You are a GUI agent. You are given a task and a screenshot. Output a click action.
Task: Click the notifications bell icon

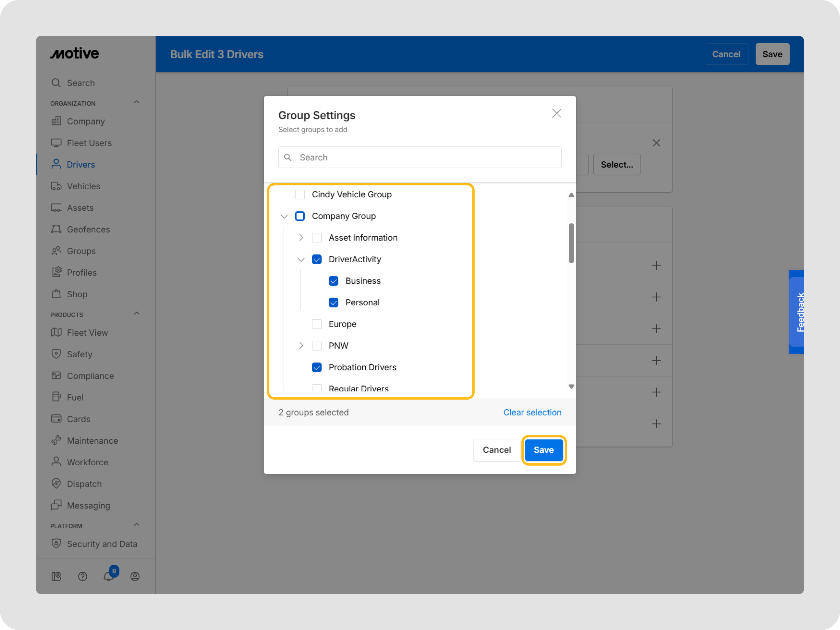109,576
